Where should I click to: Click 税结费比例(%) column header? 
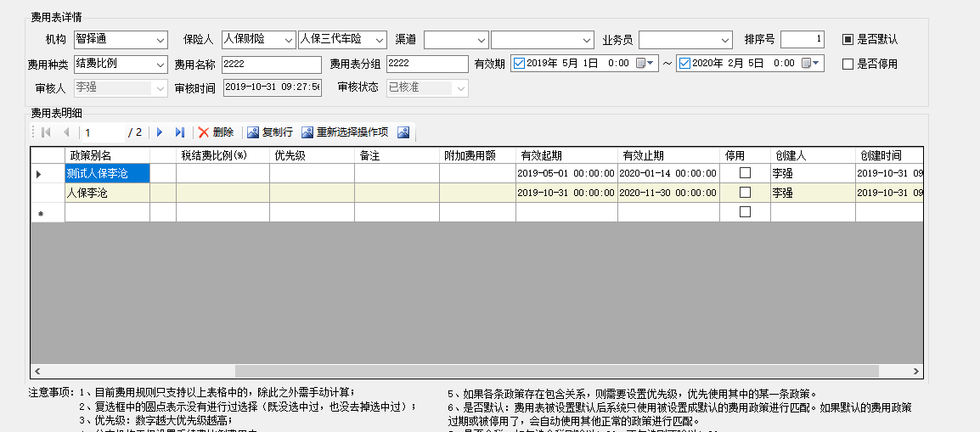pos(223,155)
